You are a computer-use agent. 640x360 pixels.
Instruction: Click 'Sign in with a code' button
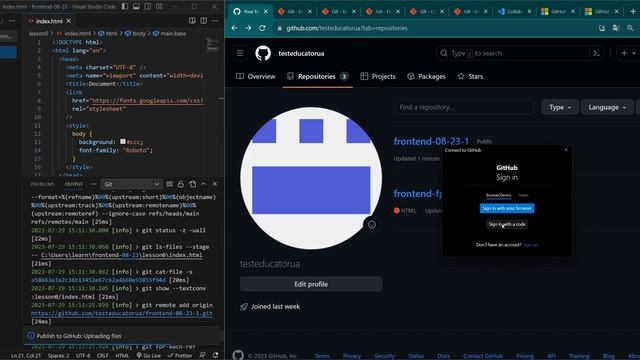pos(507,224)
